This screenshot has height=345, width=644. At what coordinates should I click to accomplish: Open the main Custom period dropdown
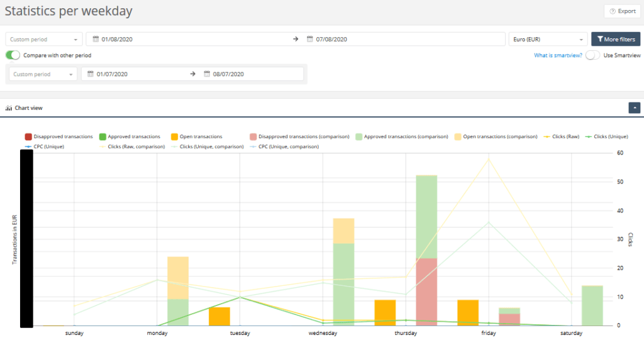pos(43,40)
